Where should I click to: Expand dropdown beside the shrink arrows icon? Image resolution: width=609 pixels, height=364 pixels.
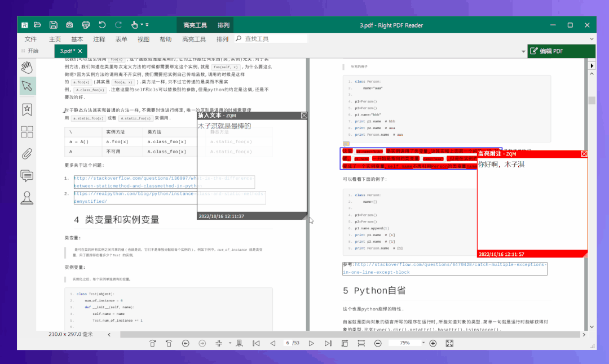(230, 343)
